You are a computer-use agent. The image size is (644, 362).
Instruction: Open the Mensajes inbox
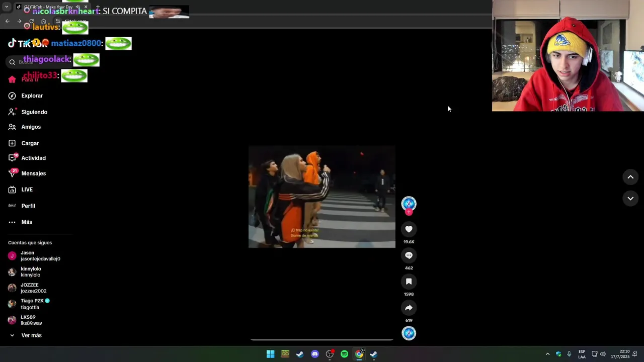pyautogui.click(x=27, y=173)
